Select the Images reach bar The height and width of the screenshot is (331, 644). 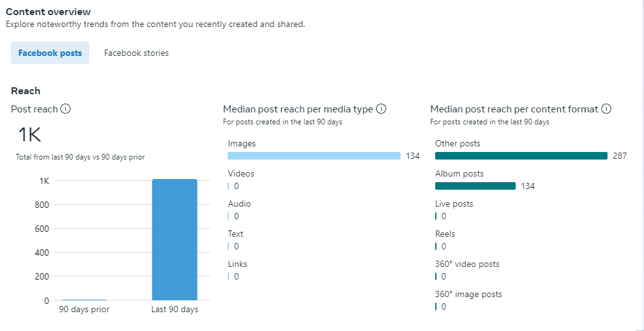(314, 156)
